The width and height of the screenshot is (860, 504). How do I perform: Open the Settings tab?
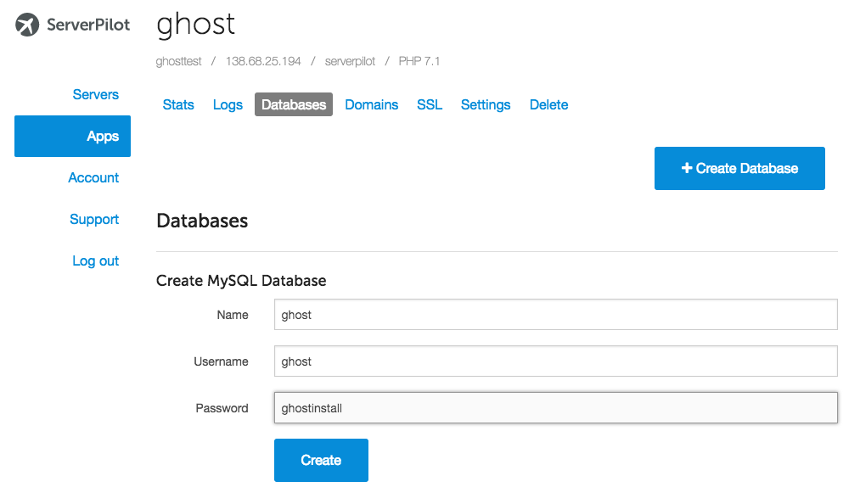point(485,104)
